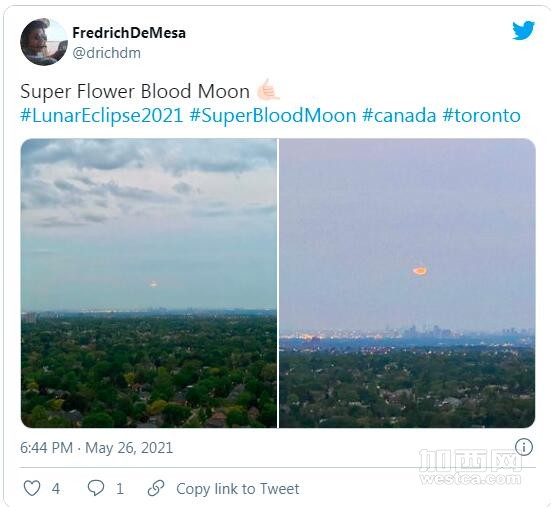551x507 pixels.
Task: View the right Toronto skyline moon photo
Action: point(407,283)
